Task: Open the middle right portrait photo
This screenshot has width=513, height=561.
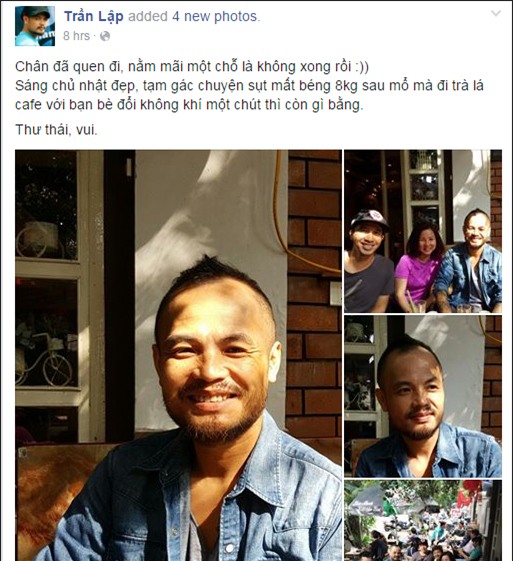Action: (423, 396)
